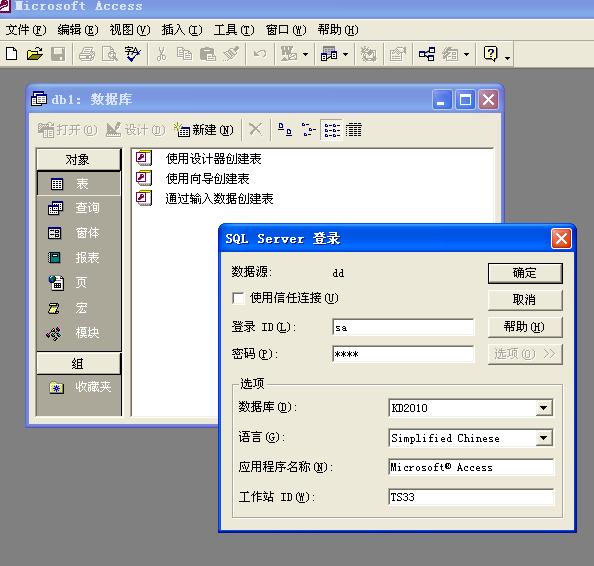Open the 工具 menu
The width and height of the screenshot is (594, 566).
click(x=234, y=30)
